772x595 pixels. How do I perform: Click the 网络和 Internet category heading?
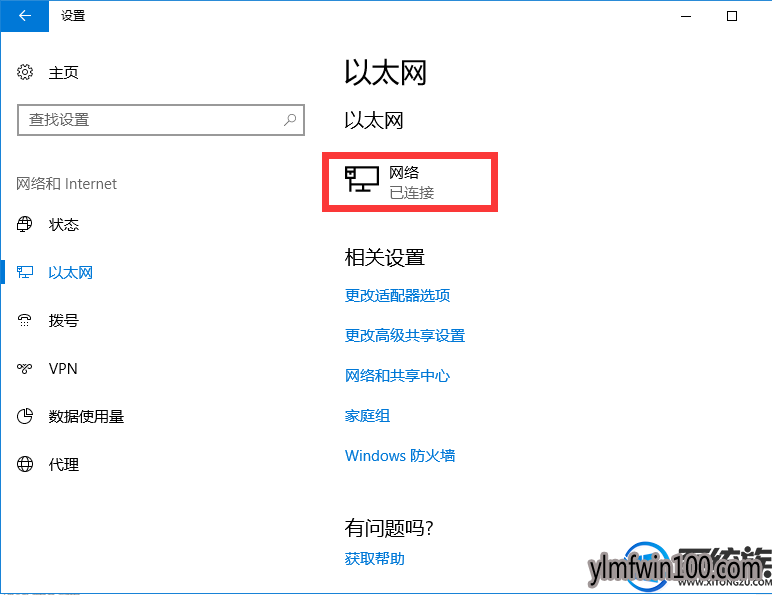click(x=66, y=184)
